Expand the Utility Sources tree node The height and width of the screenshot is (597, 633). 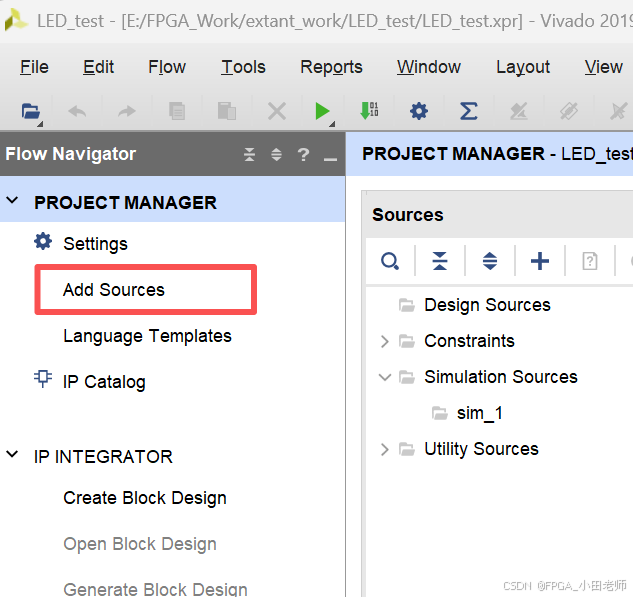point(384,449)
